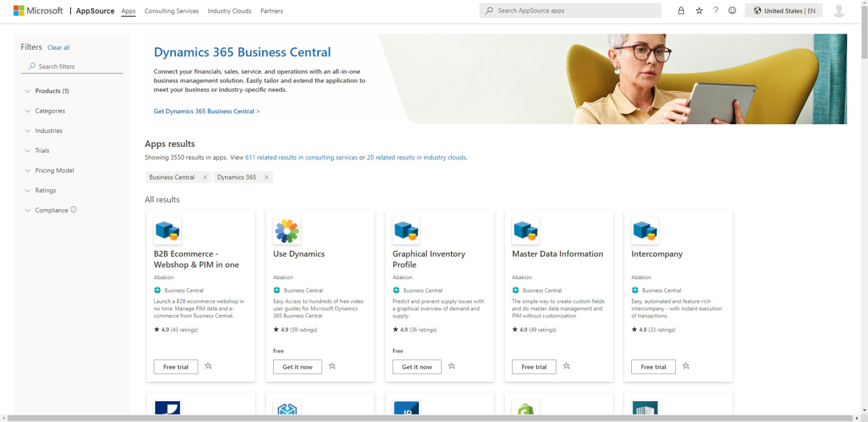Open the feedback smiley icon

[732, 10]
